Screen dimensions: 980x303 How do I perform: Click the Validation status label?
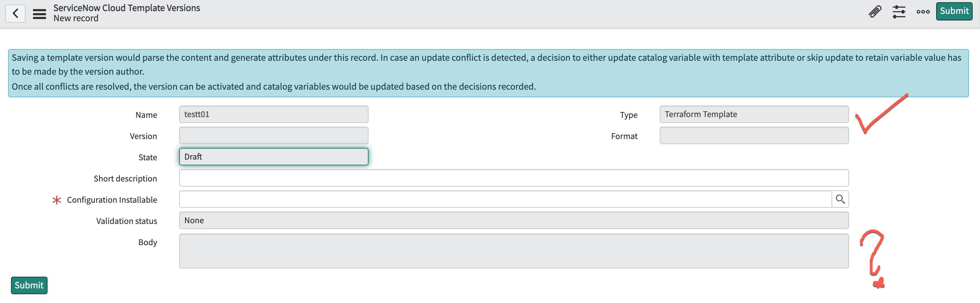tap(126, 221)
